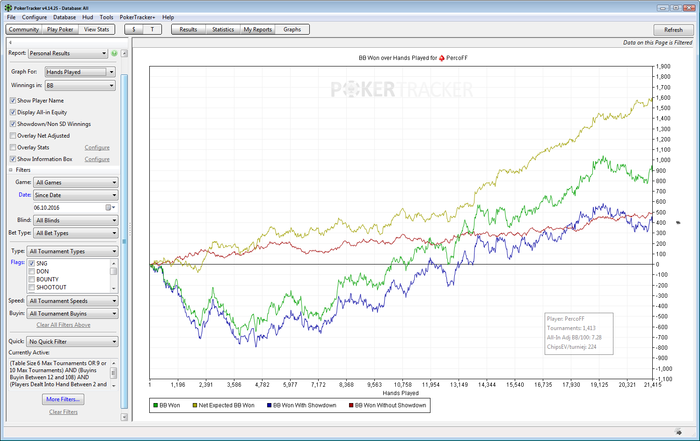Open the Buyin dropdown

(x=72, y=314)
